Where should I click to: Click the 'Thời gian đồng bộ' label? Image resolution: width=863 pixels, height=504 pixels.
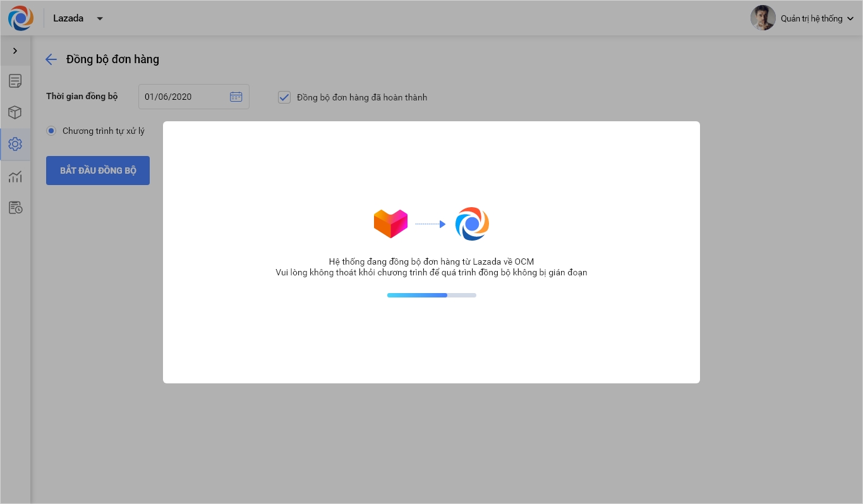[x=82, y=97]
